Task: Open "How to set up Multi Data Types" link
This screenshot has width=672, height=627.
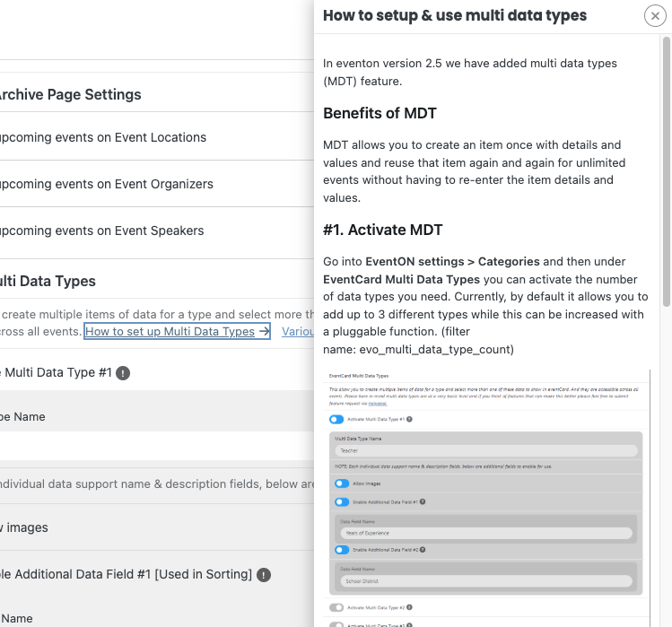Action: pos(170,332)
